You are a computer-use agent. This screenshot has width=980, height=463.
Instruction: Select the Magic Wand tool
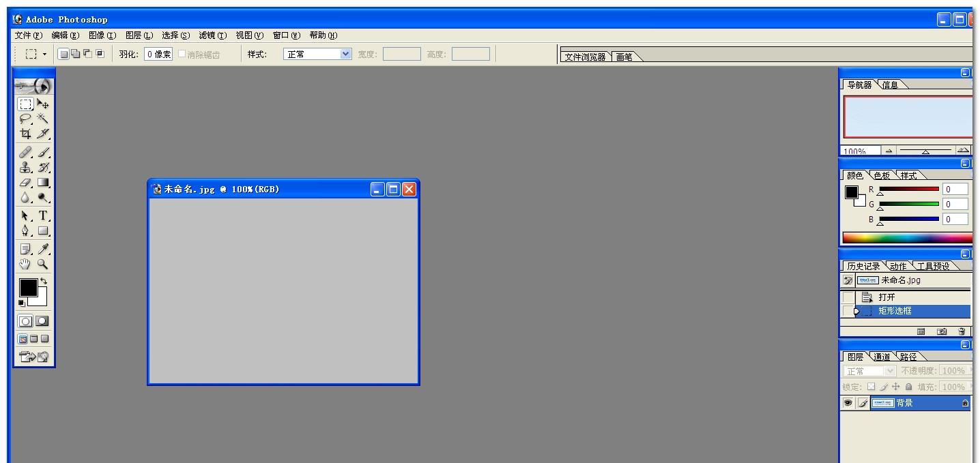click(x=43, y=119)
